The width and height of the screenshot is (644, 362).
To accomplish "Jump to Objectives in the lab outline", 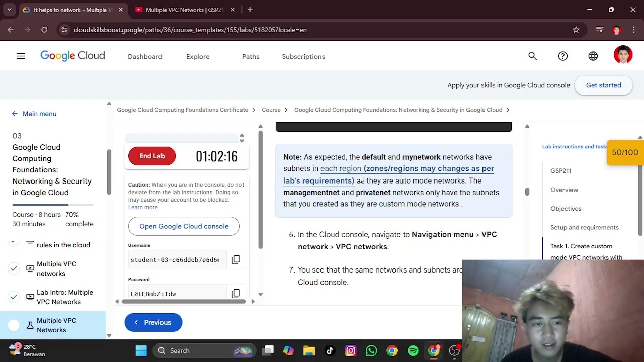I will click(x=566, y=209).
